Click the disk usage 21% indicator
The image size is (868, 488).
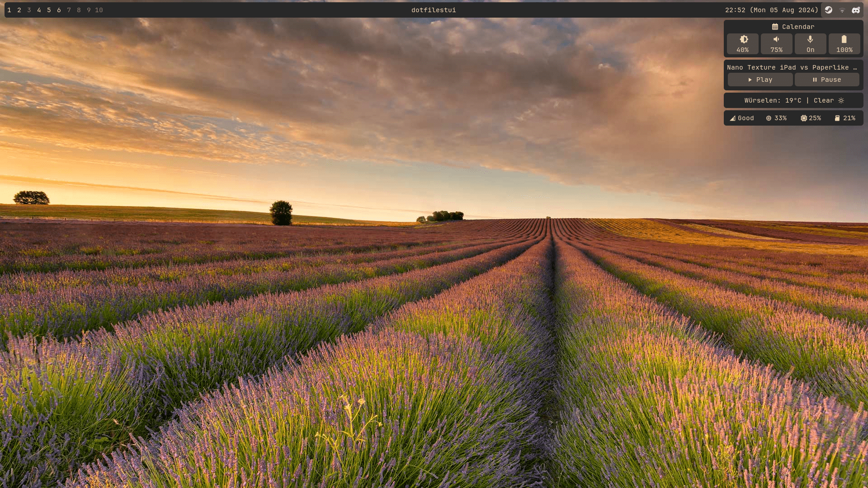pyautogui.click(x=845, y=118)
